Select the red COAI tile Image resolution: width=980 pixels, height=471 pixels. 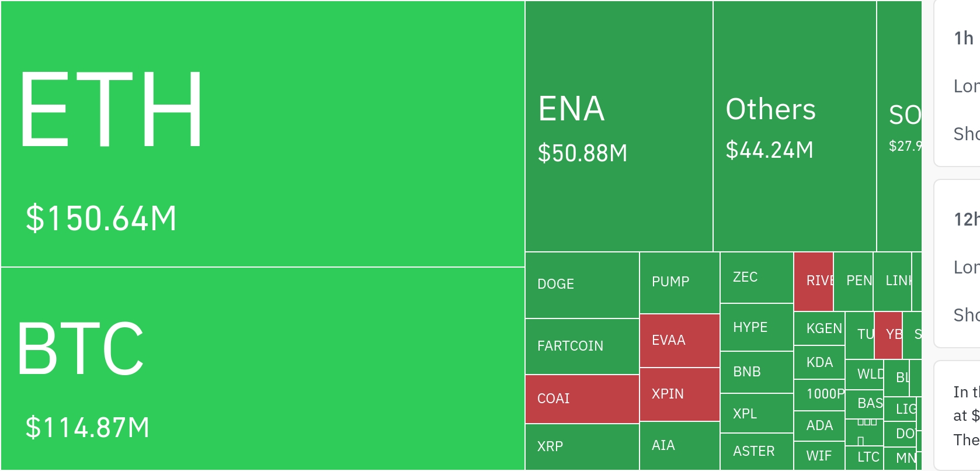pyautogui.click(x=582, y=399)
